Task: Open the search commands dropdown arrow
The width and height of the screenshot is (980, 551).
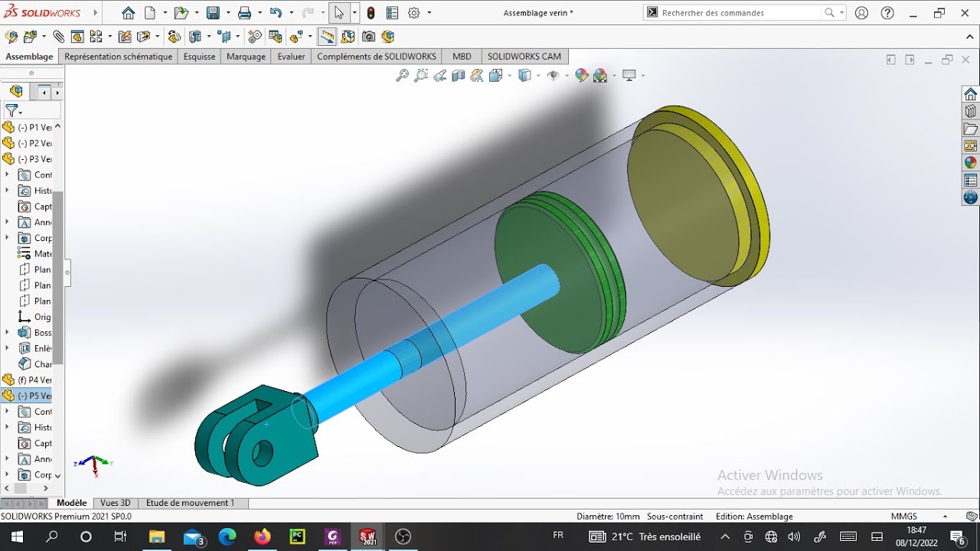Action: coord(842,13)
